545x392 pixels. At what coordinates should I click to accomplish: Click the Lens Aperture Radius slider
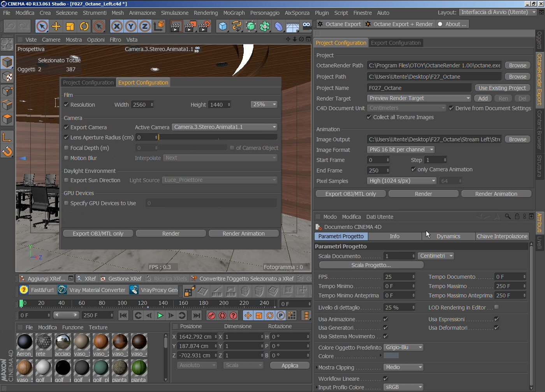[x=218, y=137]
